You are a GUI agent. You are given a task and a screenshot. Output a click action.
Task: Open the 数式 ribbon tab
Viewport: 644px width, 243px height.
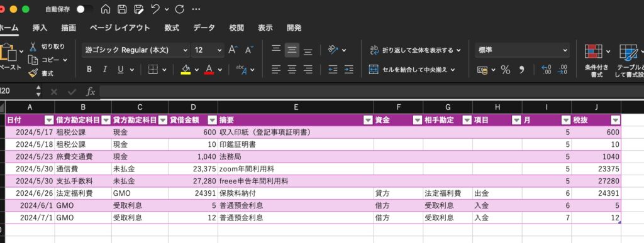pos(172,28)
